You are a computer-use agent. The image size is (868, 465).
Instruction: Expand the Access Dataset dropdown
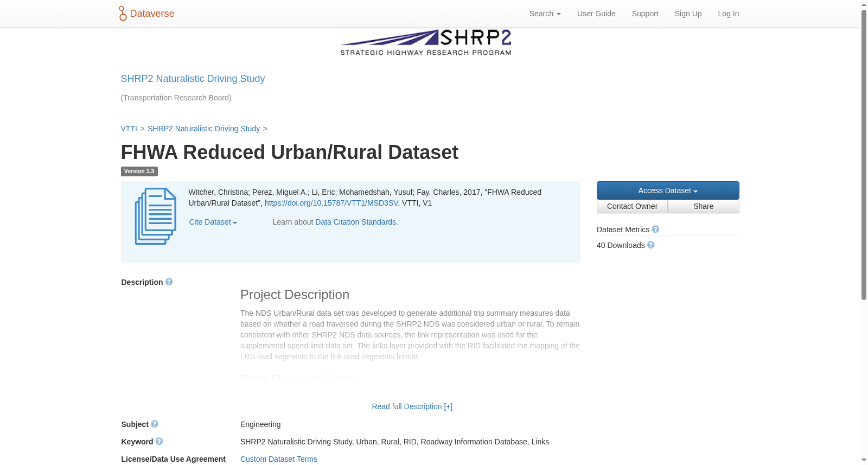pos(668,190)
